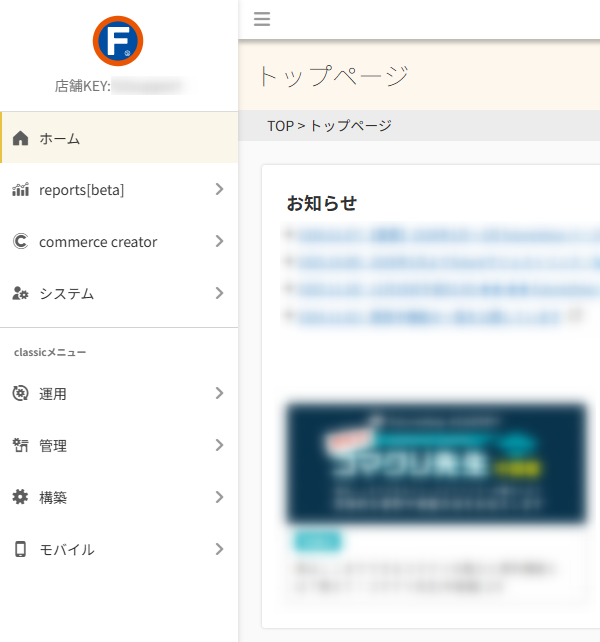600x642 pixels.
Task: Click the 運用 operations icon
Action: point(20,394)
